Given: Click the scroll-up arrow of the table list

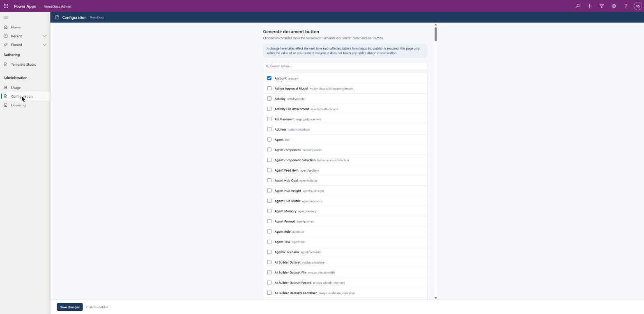Looking at the screenshot, I should click(435, 25).
